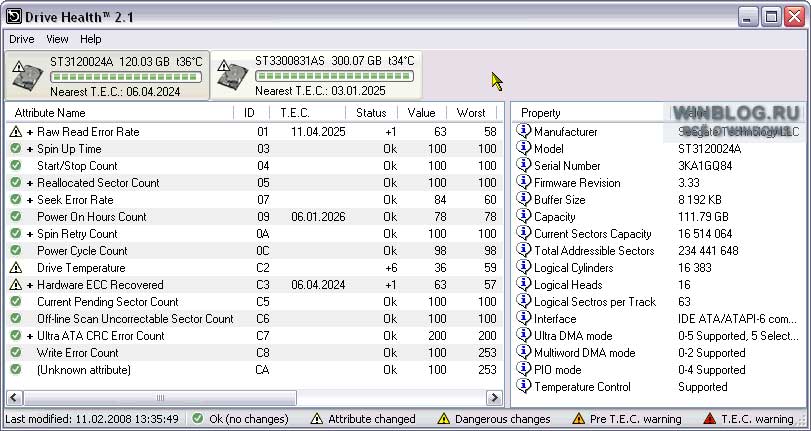The image size is (811, 431).
Task: Click OK icon for Power On Hours Count
Action: [16, 216]
